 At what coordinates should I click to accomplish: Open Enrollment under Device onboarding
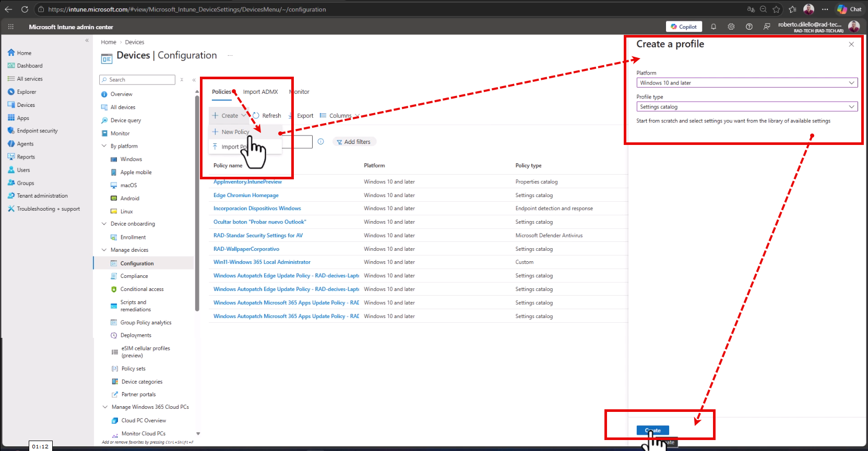coord(133,237)
